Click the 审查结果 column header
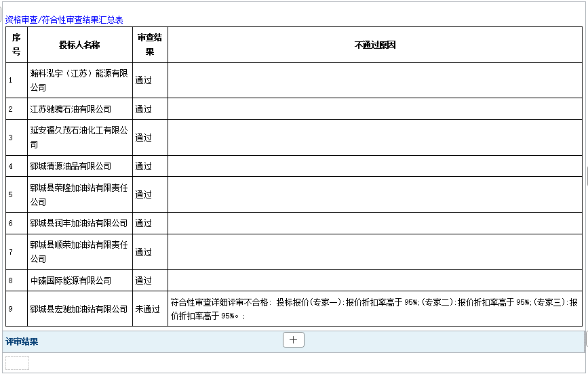The width and height of the screenshot is (588, 376). pyautogui.click(x=150, y=45)
